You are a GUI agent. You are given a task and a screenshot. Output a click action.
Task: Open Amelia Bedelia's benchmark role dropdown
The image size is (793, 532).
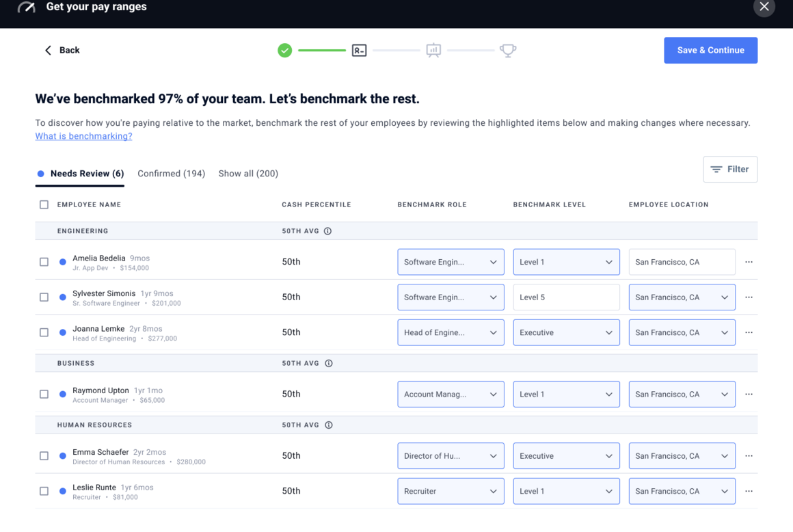(451, 262)
